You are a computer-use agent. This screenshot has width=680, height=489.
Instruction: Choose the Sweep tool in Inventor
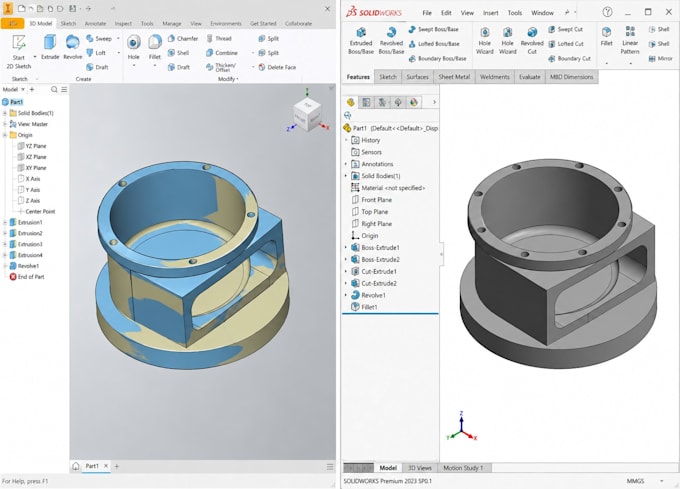coord(99,39)
